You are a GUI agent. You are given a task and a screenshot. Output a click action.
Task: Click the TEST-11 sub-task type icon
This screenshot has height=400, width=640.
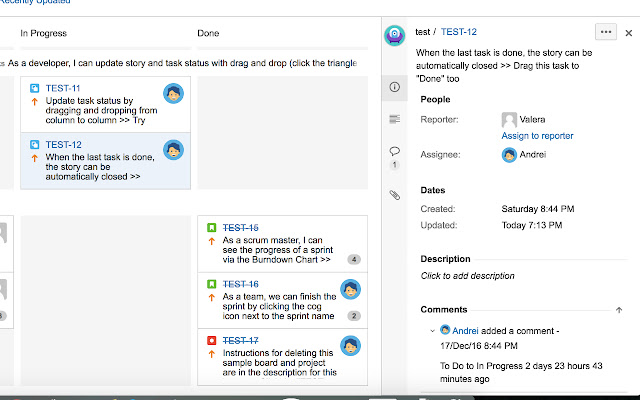pyautogui.click(x=34, y=88)
